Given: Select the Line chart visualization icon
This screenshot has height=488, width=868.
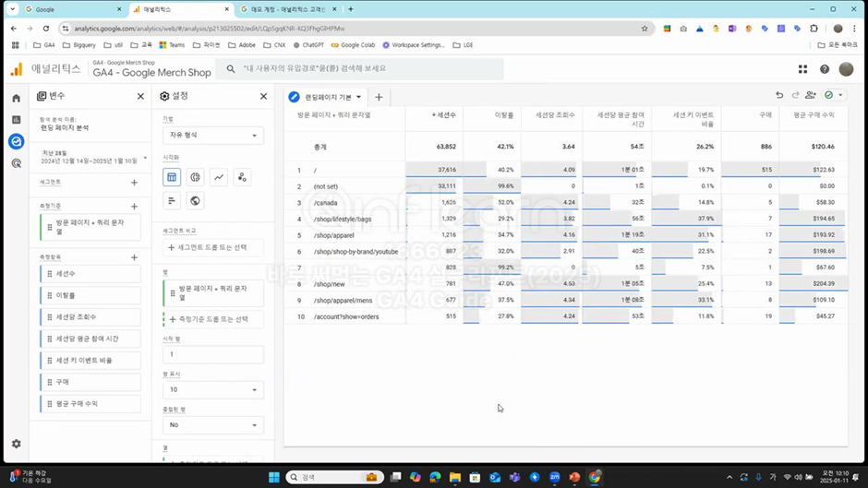Looking at the screenshot, I should tap(219, 177).
